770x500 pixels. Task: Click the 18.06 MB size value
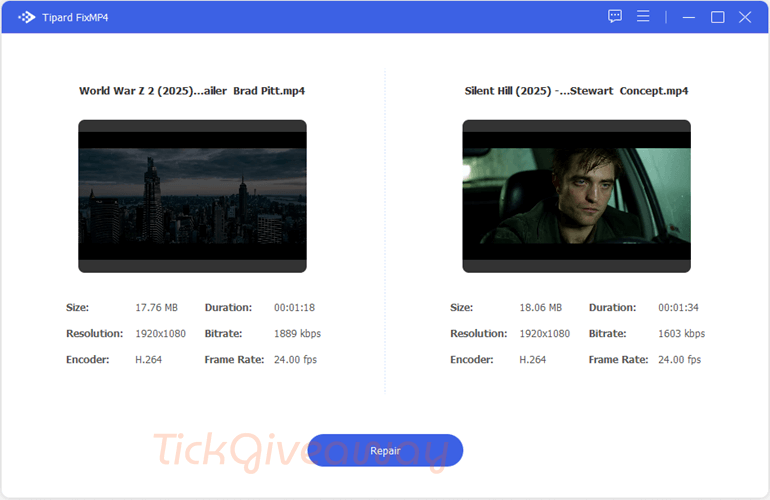[541, 307]
